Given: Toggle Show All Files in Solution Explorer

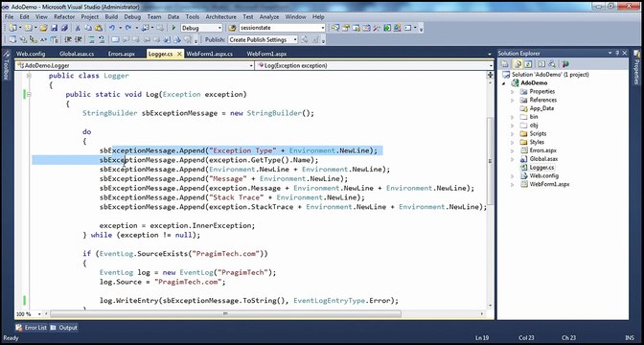Looking at the screenshot, I should 517,64.
